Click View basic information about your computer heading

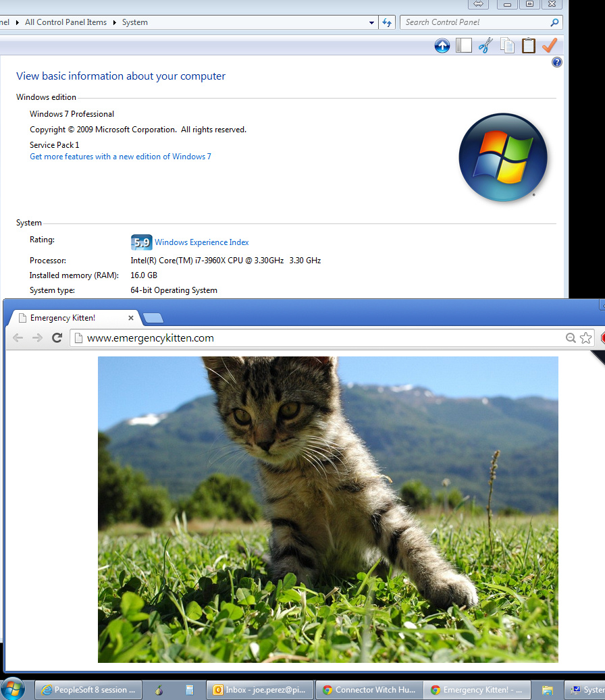click(121, 76)
